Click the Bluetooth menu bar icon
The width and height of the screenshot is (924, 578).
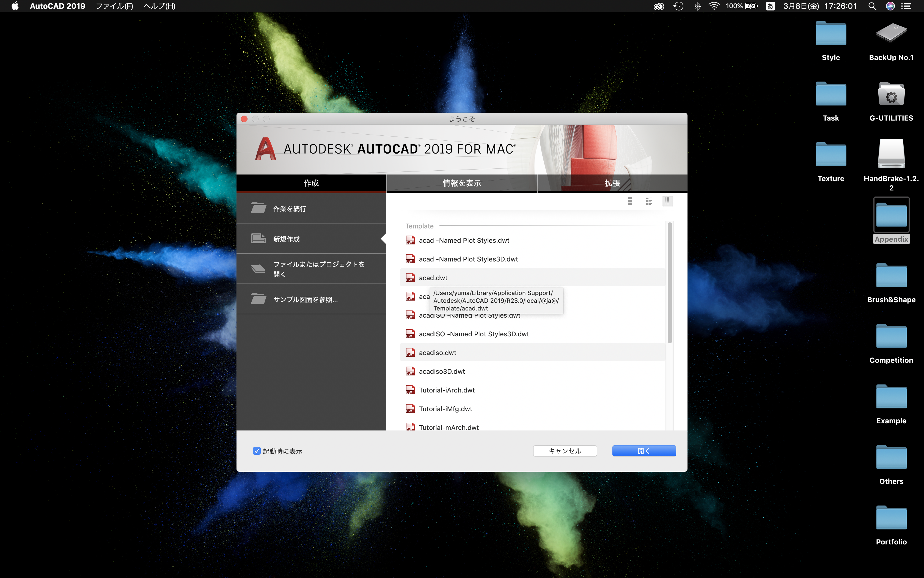[x=697, y=6]
